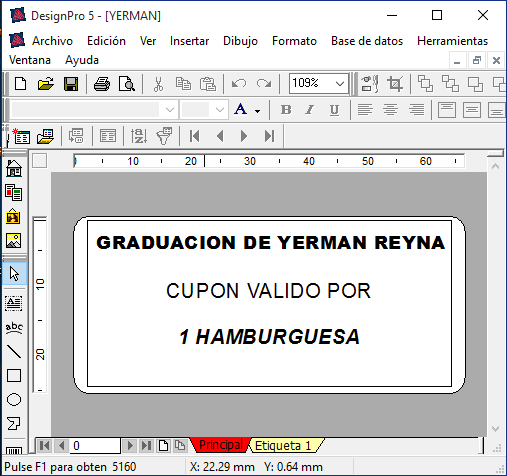Undo the last action
Image resolution: width=507 pixels, height=476 pixels.
[x=239, y=84]
